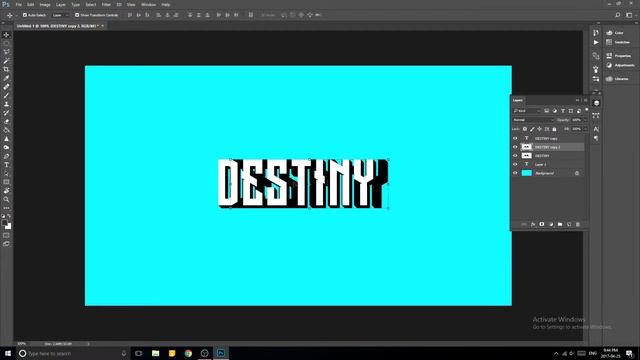The height and width of the screenshot is (360, 640).
Task: Toggle Lock position button
Action: pos(540,129)
